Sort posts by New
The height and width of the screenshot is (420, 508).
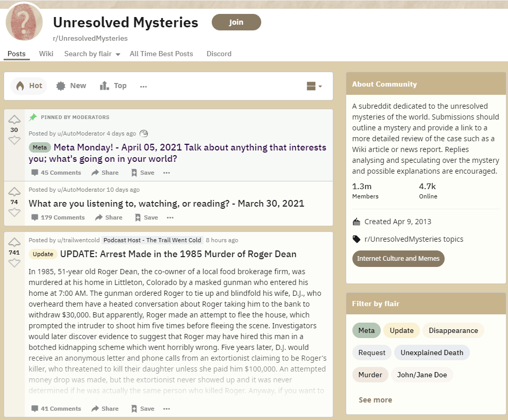(x=71, y=86)
